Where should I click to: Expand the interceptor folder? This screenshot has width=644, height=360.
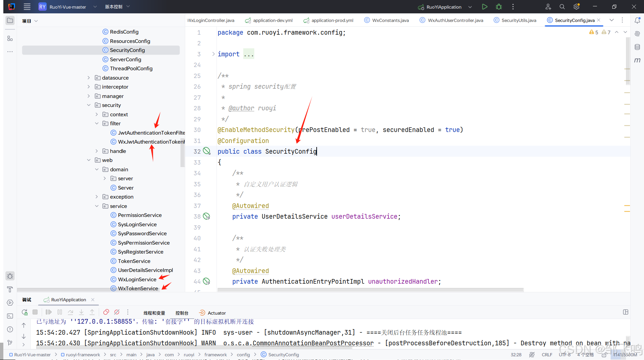coord(89,87)
